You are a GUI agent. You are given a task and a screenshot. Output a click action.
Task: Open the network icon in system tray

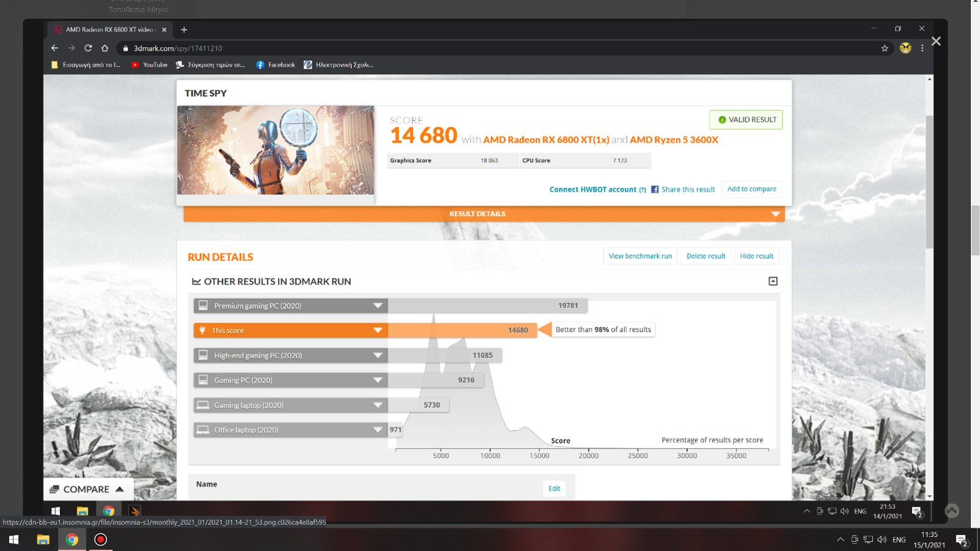tap(869, 539)
